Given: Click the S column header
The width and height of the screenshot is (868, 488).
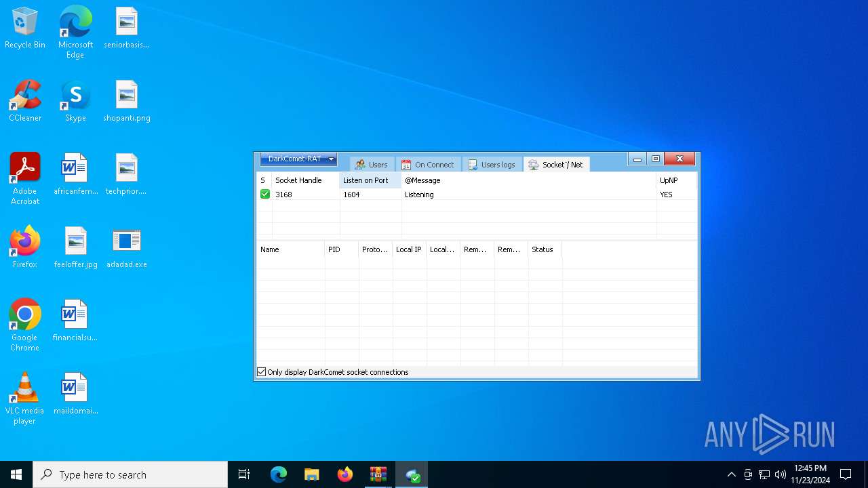Looking at the screenshot, I should [264, 180].
